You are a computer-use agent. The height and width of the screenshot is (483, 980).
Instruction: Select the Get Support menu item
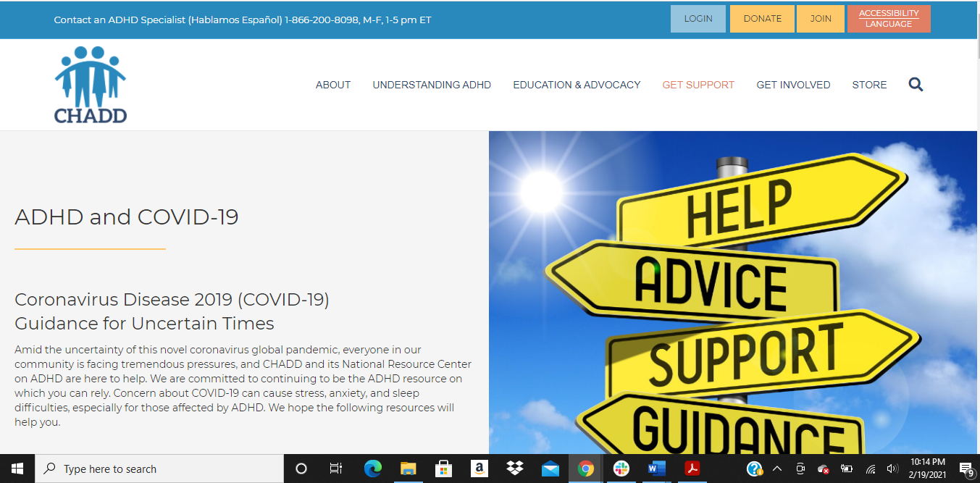coord(698,85)
